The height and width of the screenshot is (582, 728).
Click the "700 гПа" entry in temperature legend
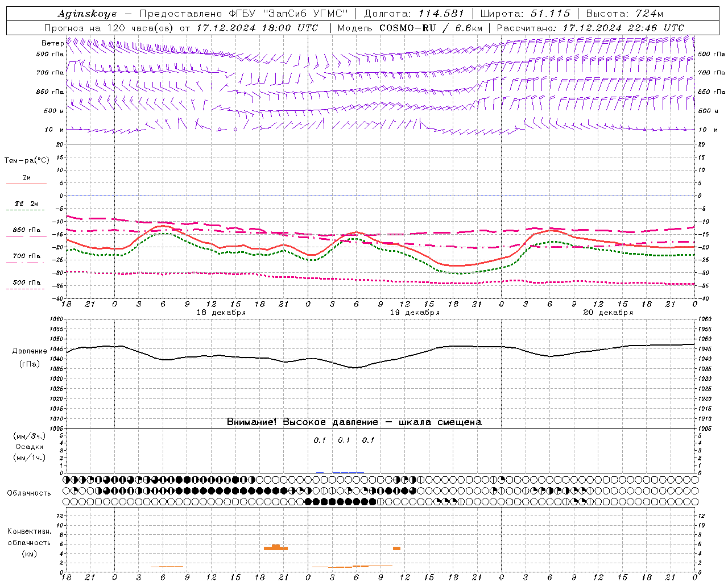point(27,256)
